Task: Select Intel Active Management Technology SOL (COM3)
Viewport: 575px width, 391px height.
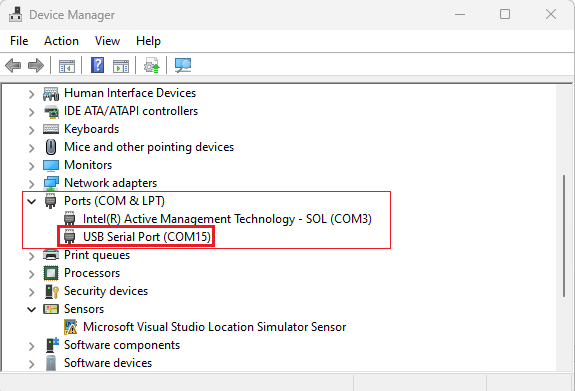Action: coord(227,219)
